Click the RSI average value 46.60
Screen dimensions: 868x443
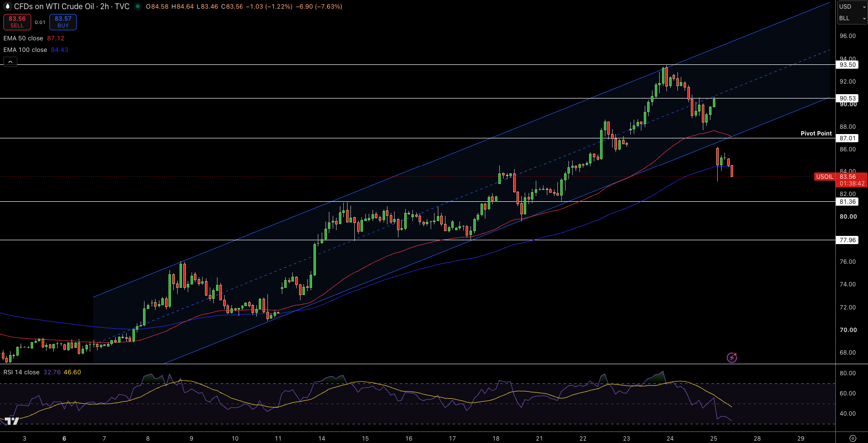72,372
